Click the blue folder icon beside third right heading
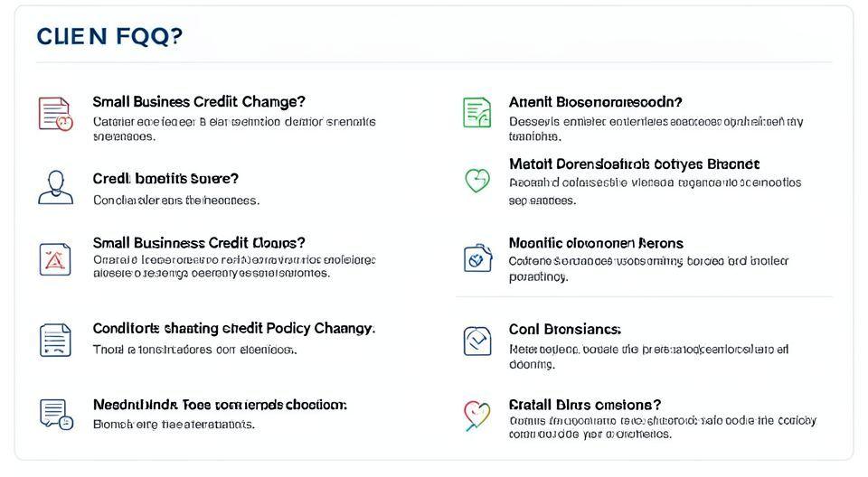The width and height of the screenshot is (868, 477). tap(476, 258)
